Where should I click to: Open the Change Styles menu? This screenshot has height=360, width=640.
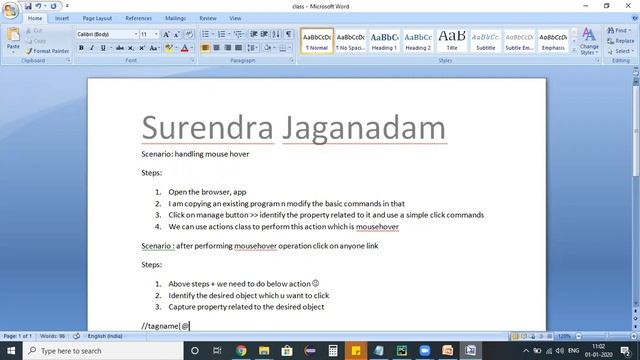click(589, 41)
